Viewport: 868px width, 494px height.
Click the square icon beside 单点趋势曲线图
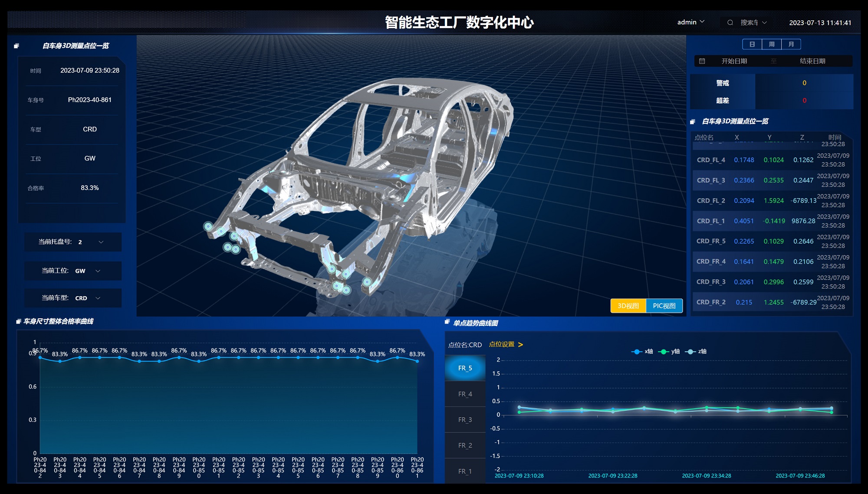[447, 322]
